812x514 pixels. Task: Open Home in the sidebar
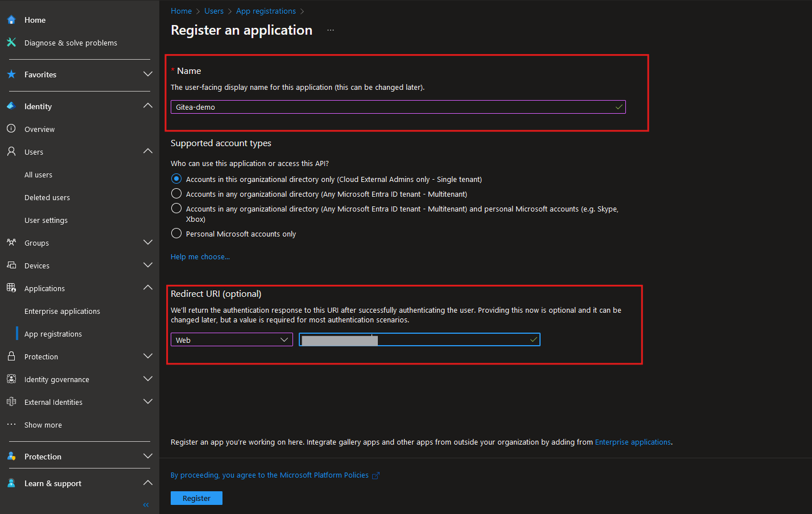[x=35, y=20]
